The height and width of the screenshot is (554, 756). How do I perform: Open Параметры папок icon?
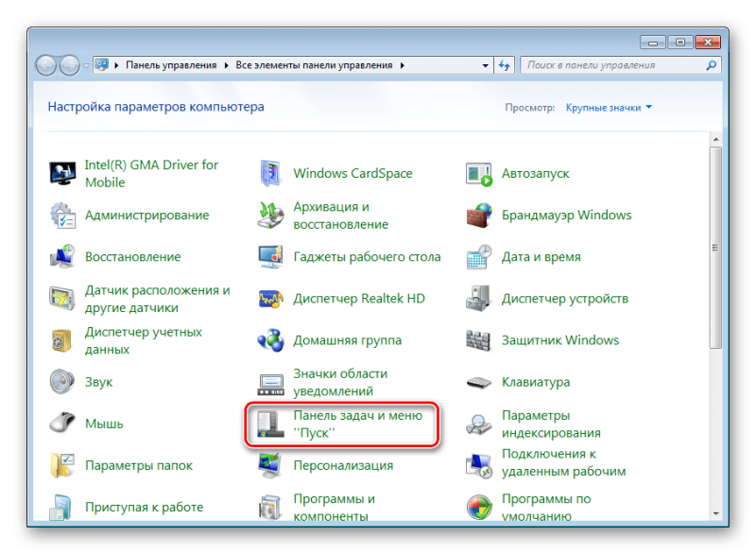click(62, 465)
